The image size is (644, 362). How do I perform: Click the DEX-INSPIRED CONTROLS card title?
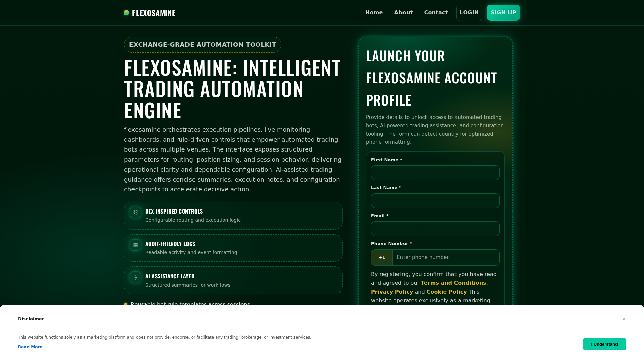tap(174, 212)
